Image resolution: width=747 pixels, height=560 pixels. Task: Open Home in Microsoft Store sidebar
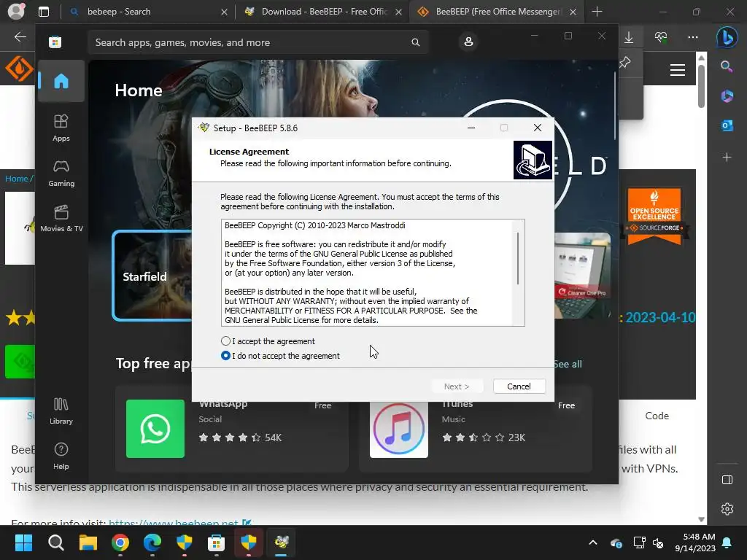tap(61, 81)
